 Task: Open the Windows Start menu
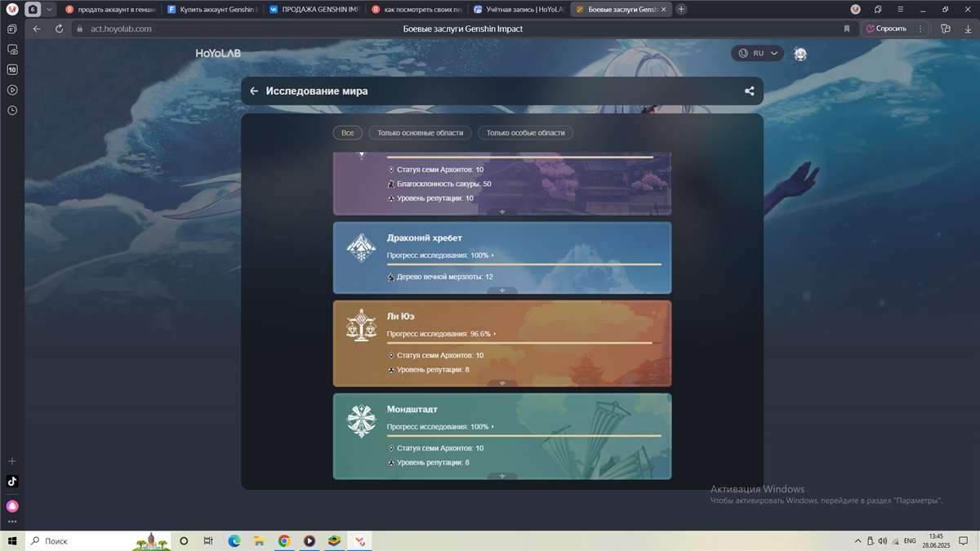coord(12,541)
